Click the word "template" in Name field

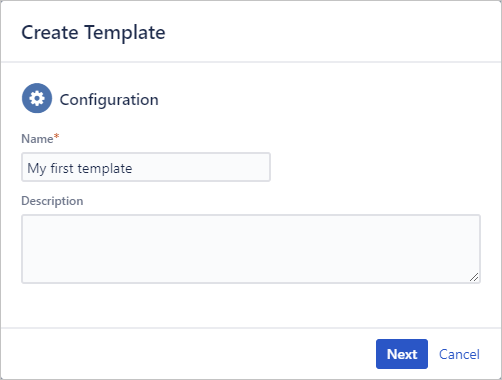click(x=105, y=169)
